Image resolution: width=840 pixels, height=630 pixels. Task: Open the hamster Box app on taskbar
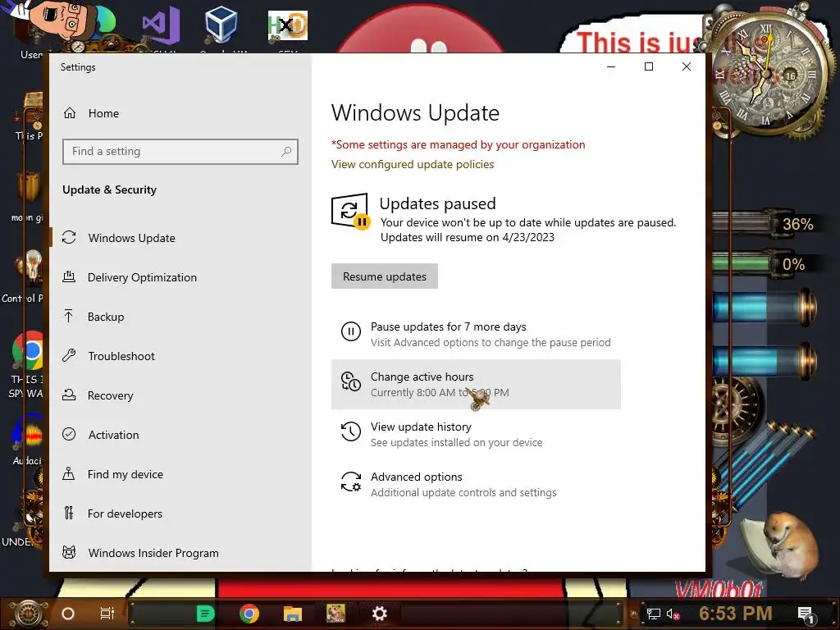tap(336, 614)
